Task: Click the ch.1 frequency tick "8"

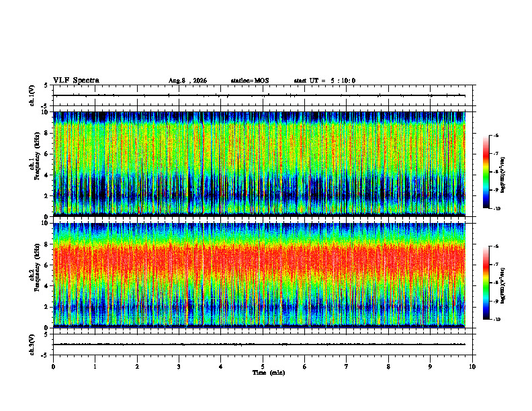Action: tap(46, 133)
